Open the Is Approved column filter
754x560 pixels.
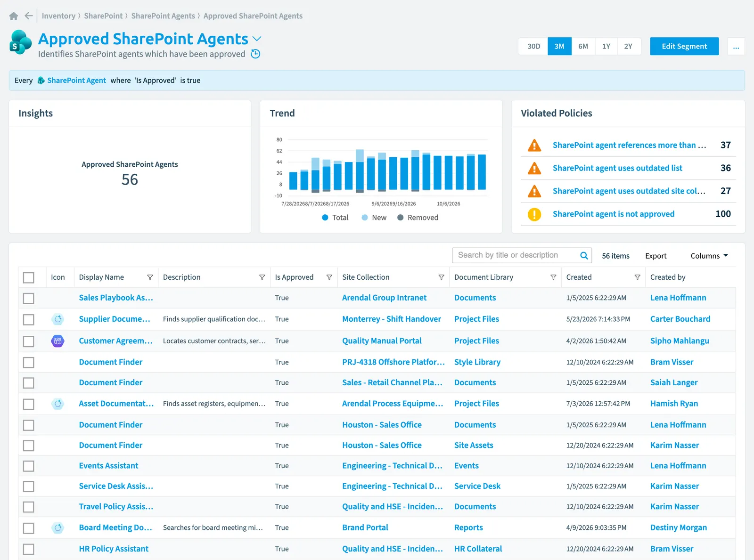tap(329, 277)
